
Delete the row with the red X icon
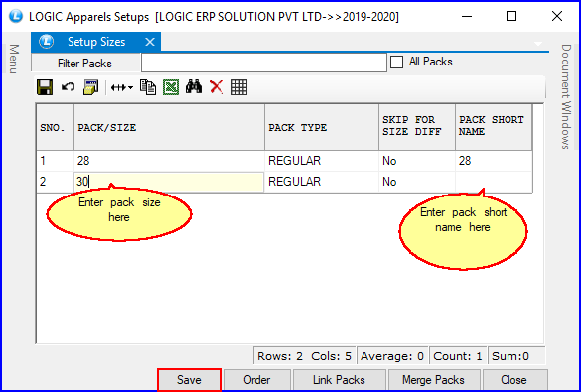pos(217,87)
